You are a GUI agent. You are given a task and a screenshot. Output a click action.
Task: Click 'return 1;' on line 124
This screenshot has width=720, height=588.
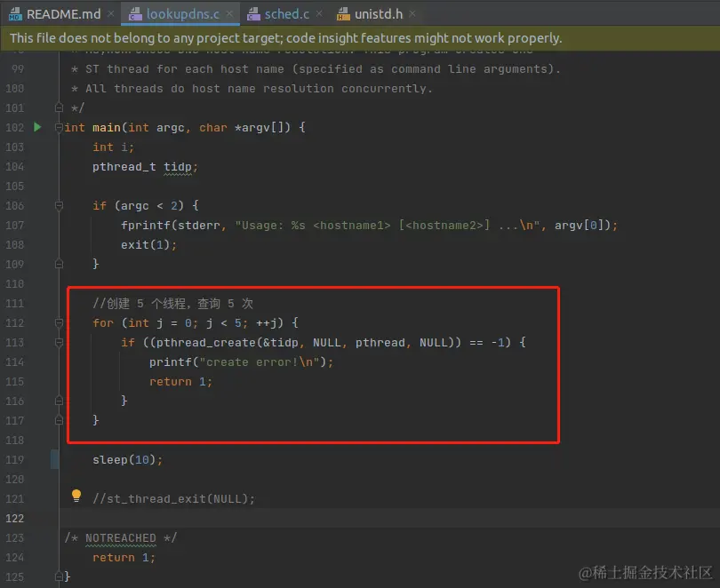coord(124,557)
